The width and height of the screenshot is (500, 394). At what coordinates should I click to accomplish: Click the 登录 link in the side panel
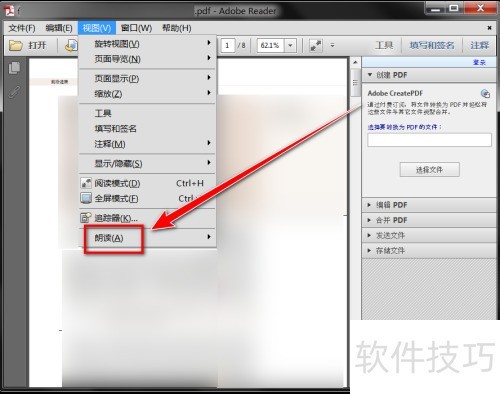tap(479, 62)
